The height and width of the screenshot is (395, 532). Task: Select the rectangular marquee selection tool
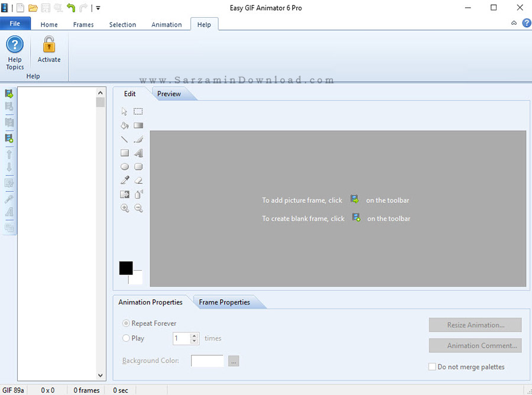click(138, 111)
